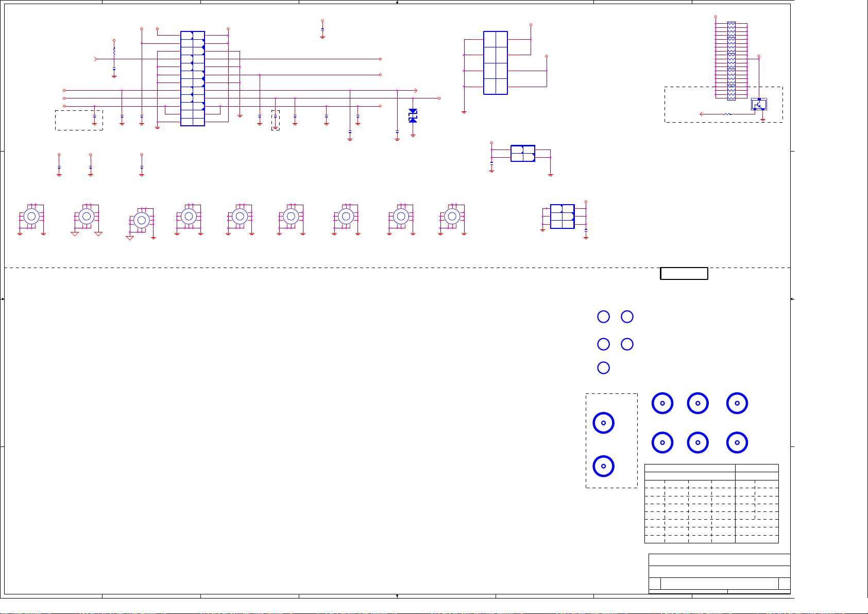The height and width of the screenshot is (614, 868).
Task: Click the left-pointing arrow port near transistor
Action: coord(702,114)
